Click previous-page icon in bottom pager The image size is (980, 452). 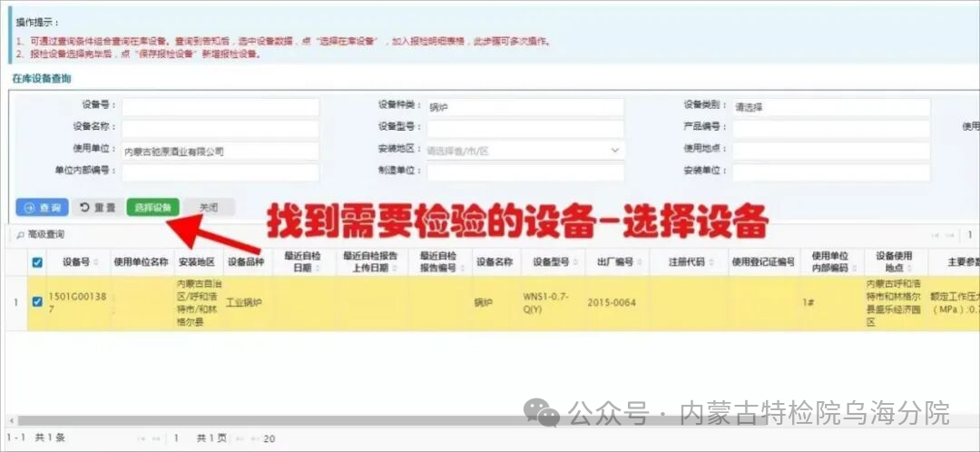(157, 439)
